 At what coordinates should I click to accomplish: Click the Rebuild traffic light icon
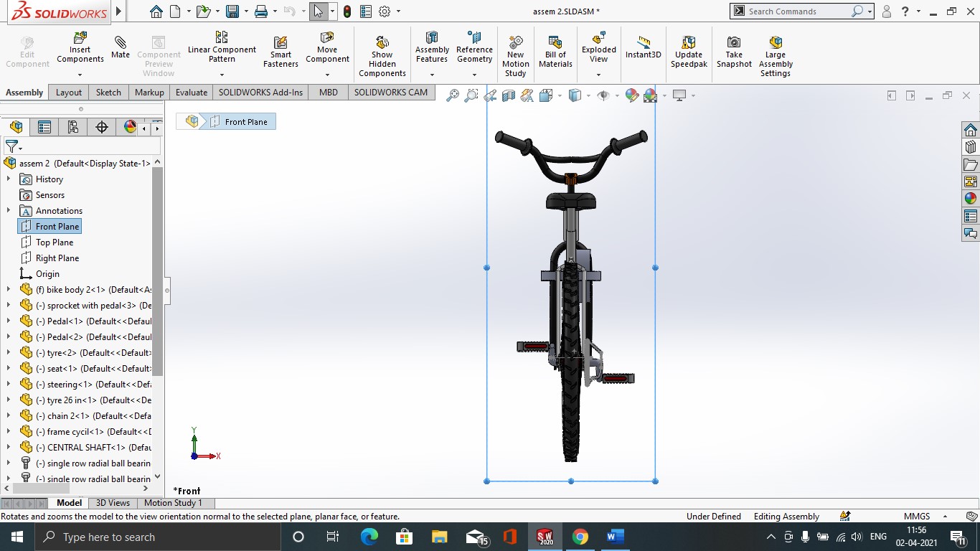pos(347,11)
